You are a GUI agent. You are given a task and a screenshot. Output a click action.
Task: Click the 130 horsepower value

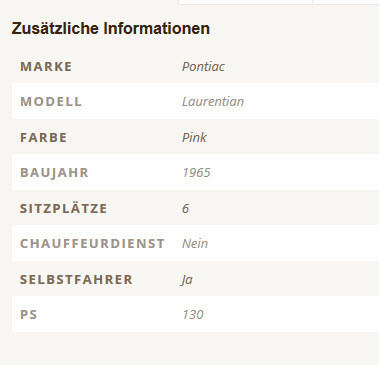point(193,314)
